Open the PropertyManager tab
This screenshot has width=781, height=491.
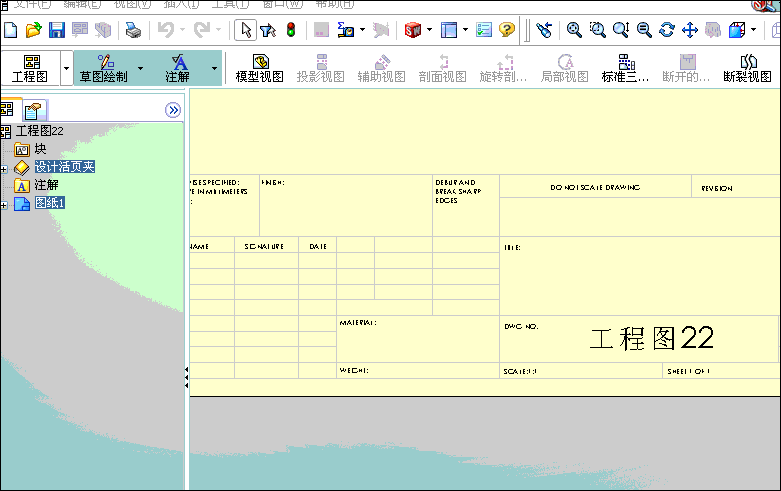coord(34,110)
